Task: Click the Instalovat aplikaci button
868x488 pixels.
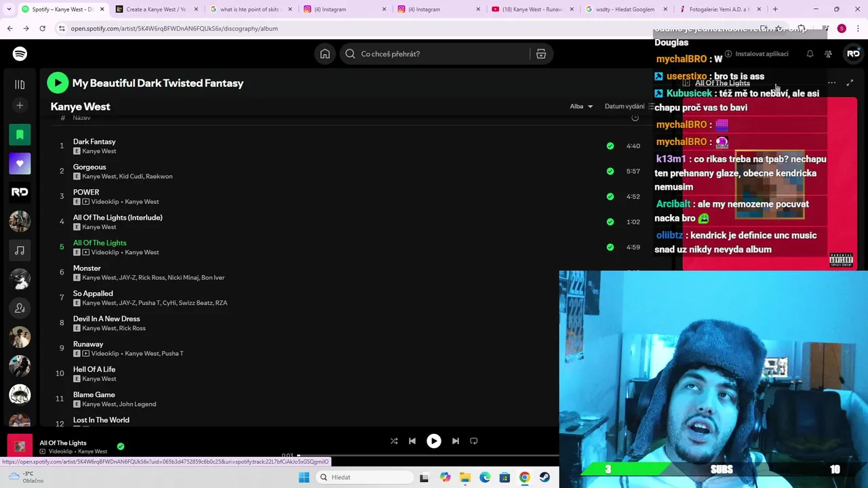Action: tap(756, 54)
